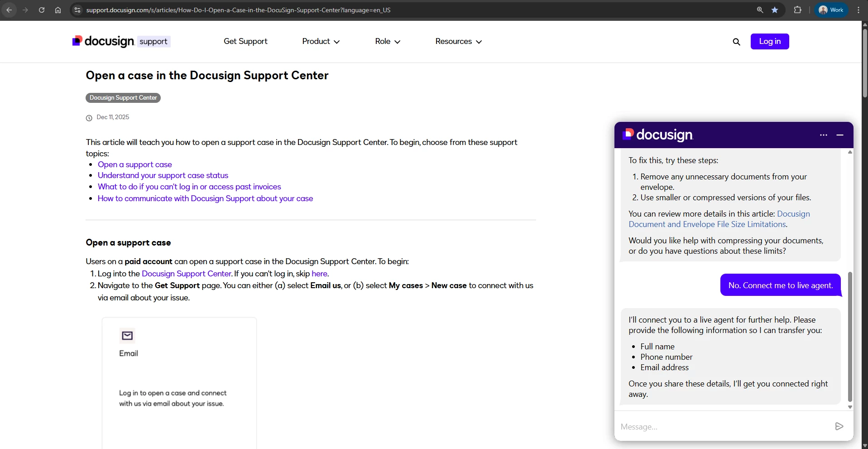Viewport: 868px width, 449px height.
Task: Send the chat message with arrow icon
Action: click(x=839, y=426)
